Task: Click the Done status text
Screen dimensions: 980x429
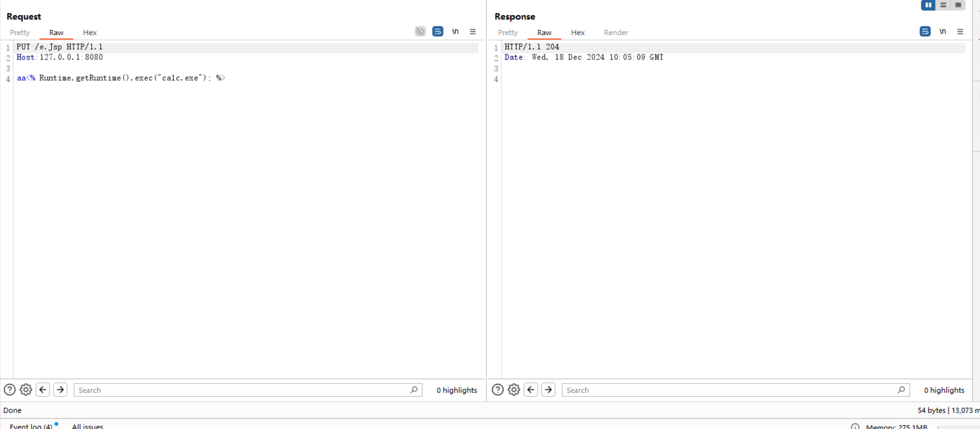Action: (12, 410)
